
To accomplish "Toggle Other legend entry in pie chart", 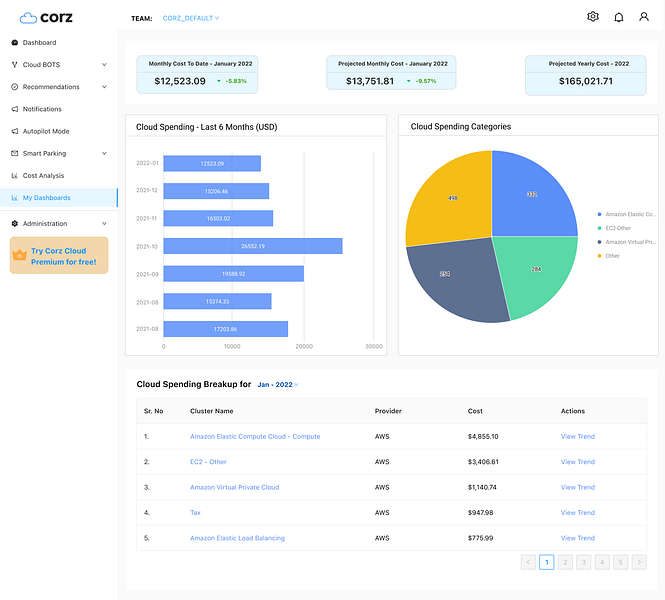I will [x=609, y=256].
